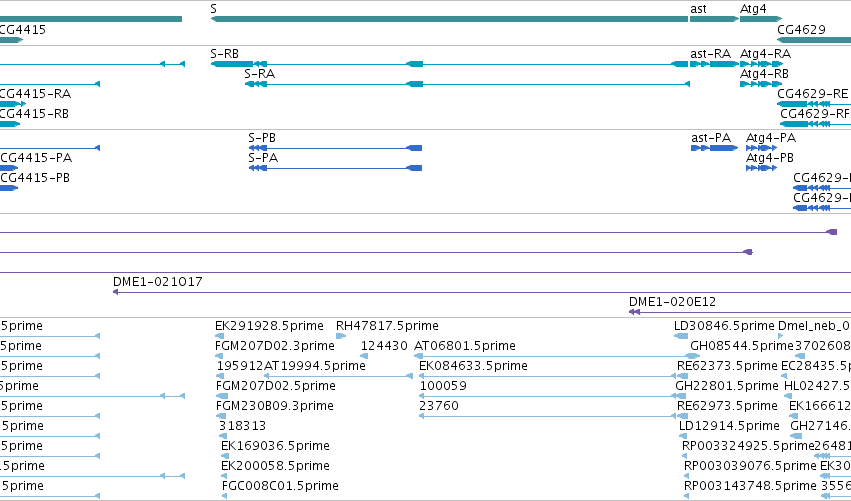Click the EK084633.5prime EST label
The width and height of the screenshot is (851, 501).
[x=473, y=366]
